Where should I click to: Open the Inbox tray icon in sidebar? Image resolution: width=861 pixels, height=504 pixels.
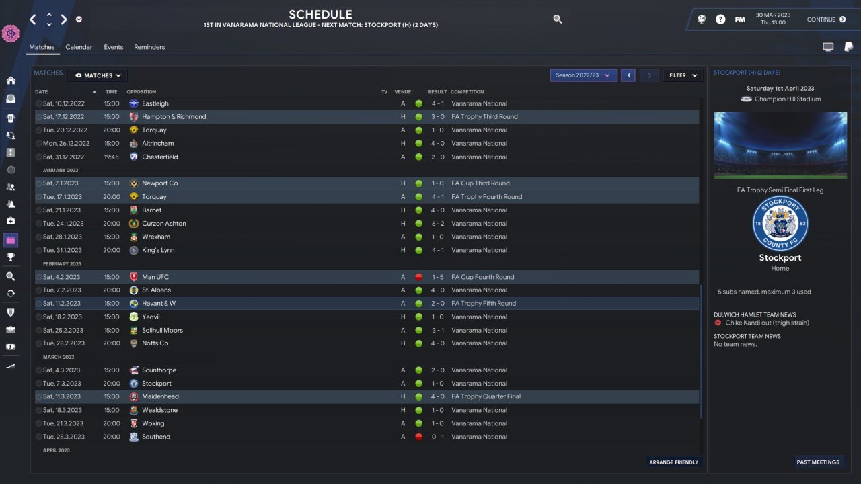11,99
